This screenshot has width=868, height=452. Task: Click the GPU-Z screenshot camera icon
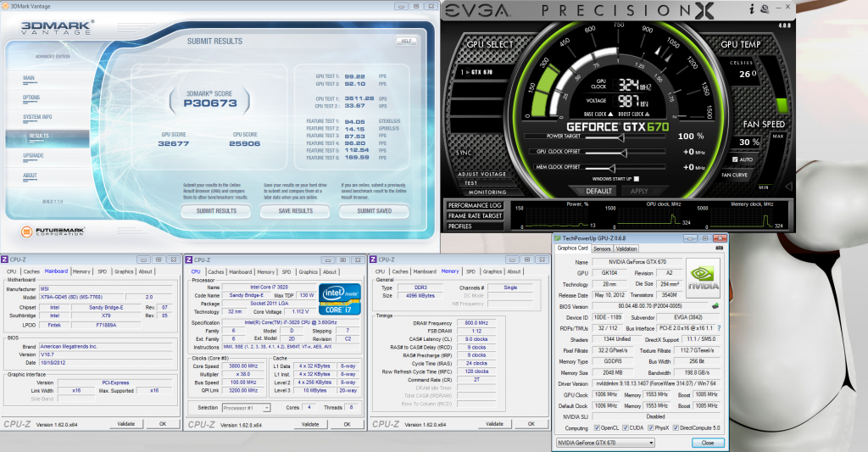click(719, 248)
